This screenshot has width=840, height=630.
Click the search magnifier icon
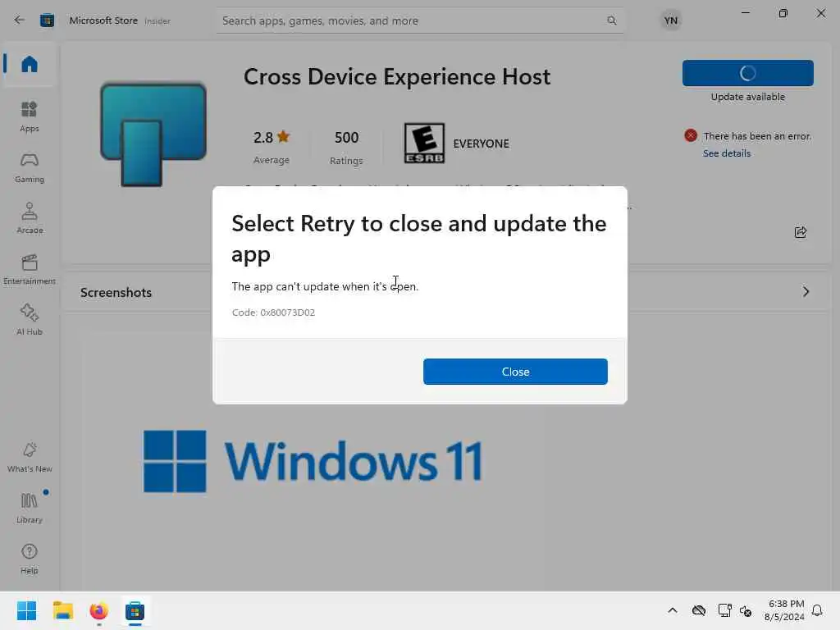coord(611,21)
